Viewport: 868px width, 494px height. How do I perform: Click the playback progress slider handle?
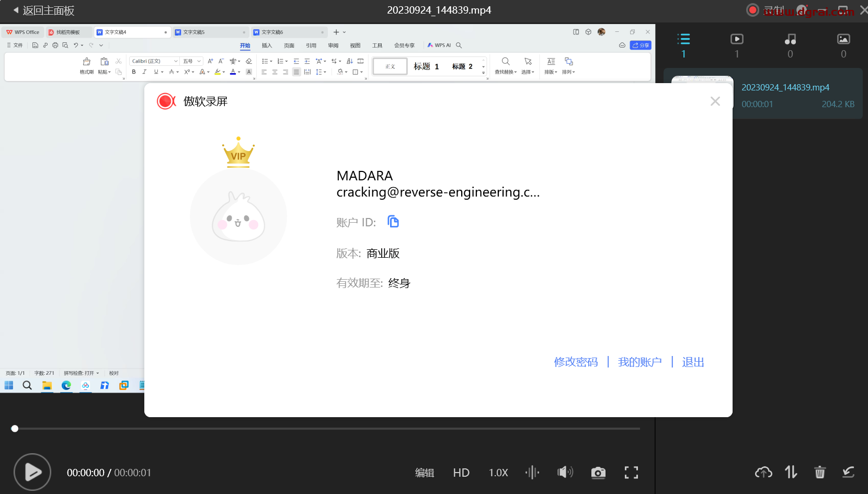pos(15,429)
